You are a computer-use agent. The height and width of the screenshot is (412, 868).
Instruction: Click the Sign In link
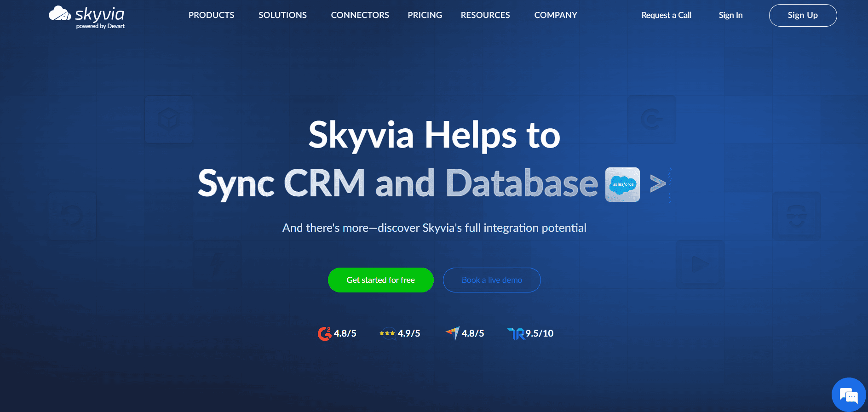pos(730,15)
